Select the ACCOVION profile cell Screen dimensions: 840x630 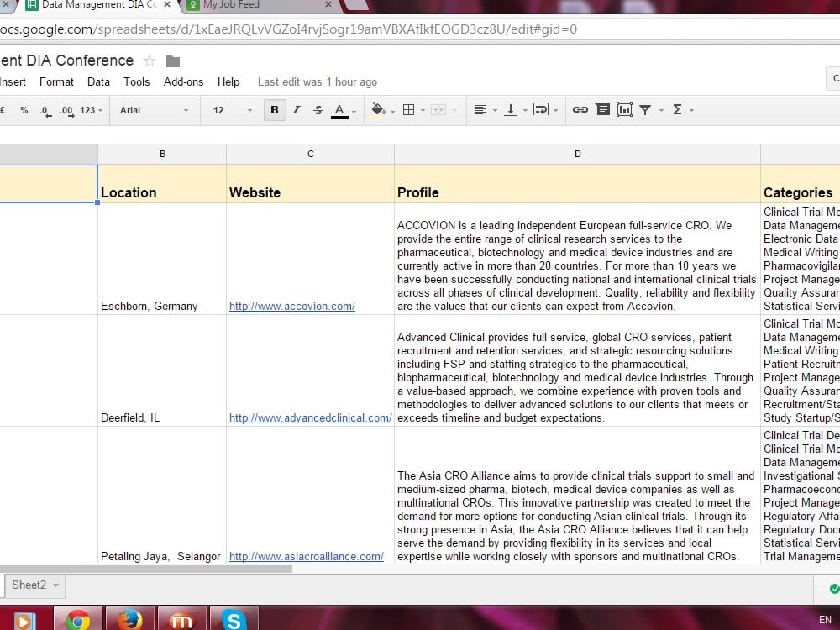point(578,259)
